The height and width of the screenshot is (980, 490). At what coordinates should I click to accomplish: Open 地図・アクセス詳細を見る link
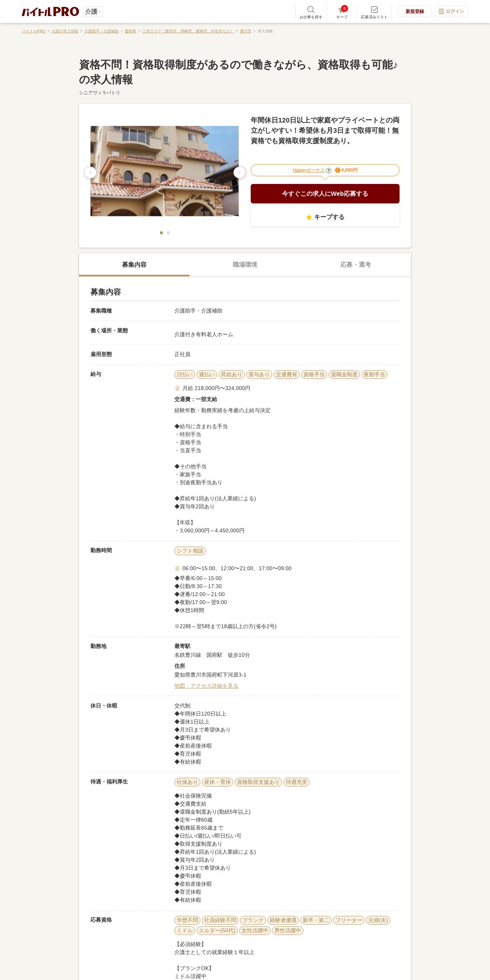pyautogui.click(x=206, y=686)
